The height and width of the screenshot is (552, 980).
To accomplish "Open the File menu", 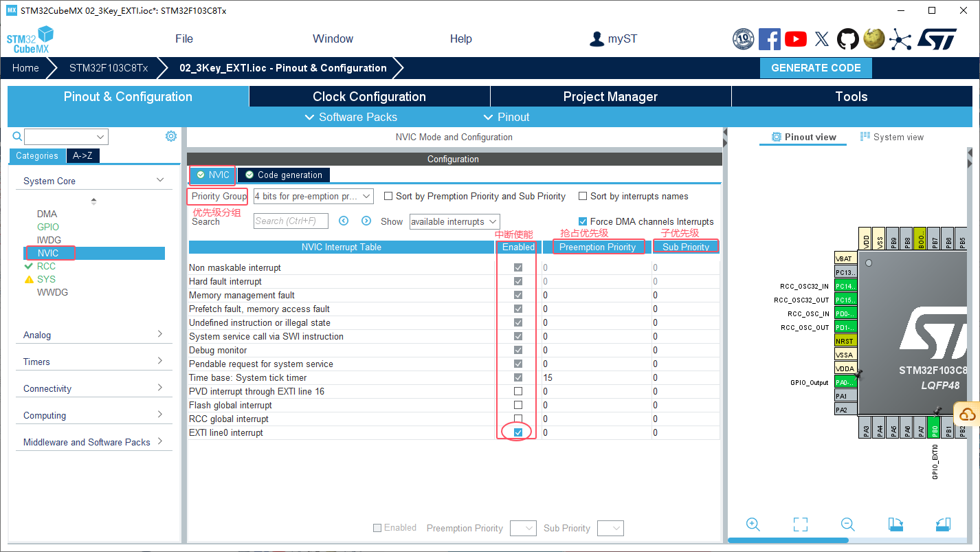I will (x=184, y=38).
